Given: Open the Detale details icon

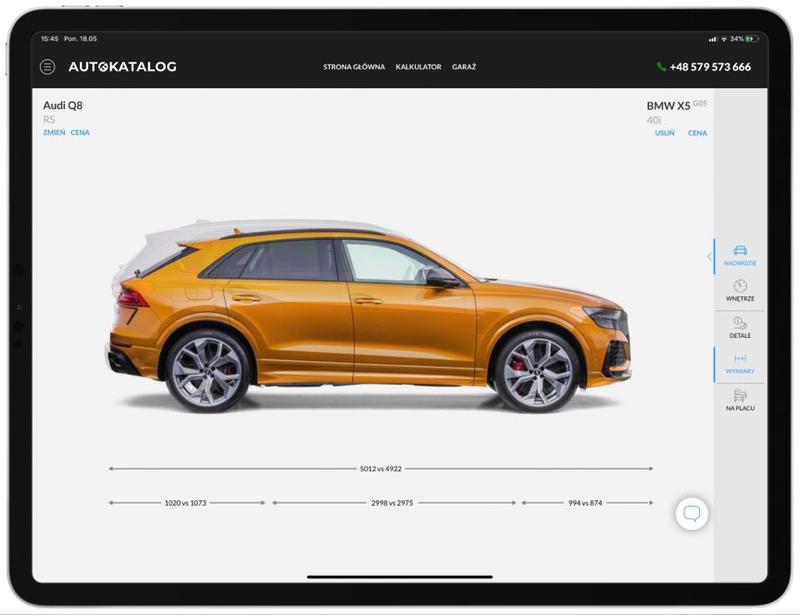Looking at the screenshot, I should click(740, 323).
